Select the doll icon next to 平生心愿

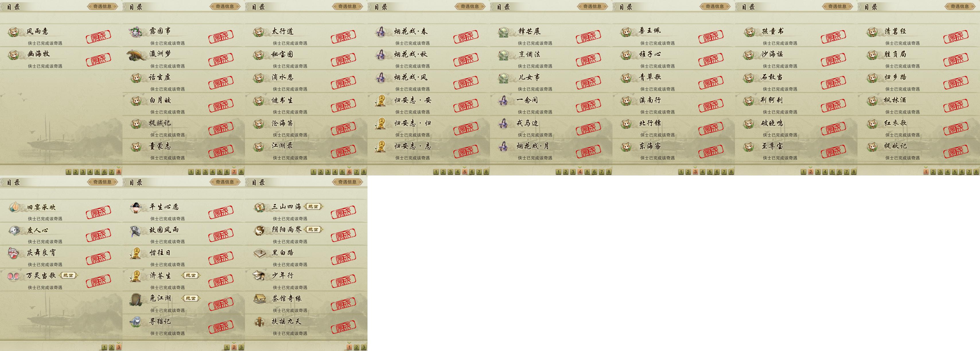[136, 208]
